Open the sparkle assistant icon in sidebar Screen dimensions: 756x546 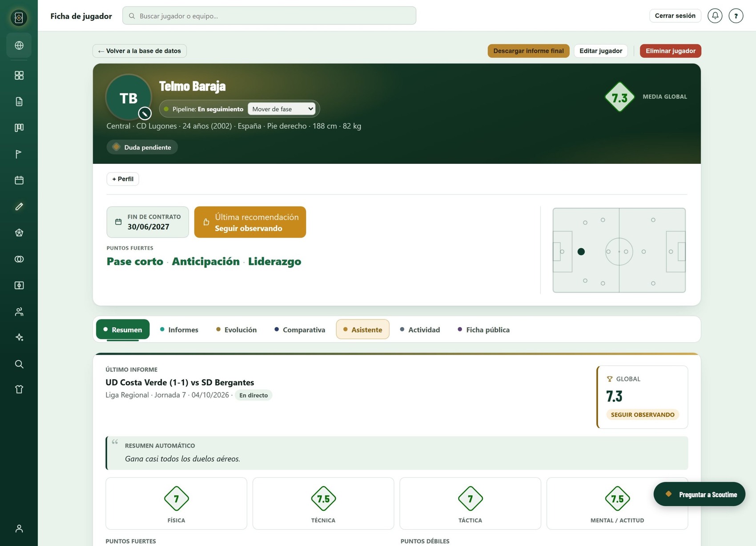[x=19, y=338]
